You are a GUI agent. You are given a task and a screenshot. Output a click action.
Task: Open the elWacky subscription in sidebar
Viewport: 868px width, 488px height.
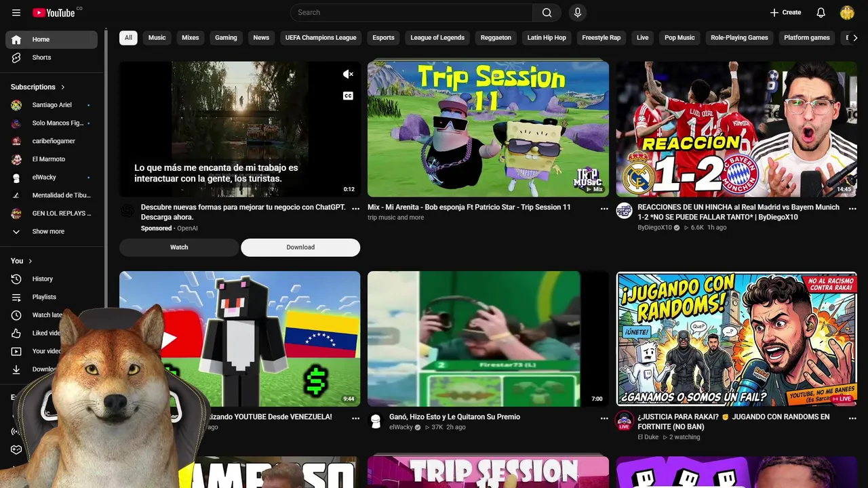[52, 177]
